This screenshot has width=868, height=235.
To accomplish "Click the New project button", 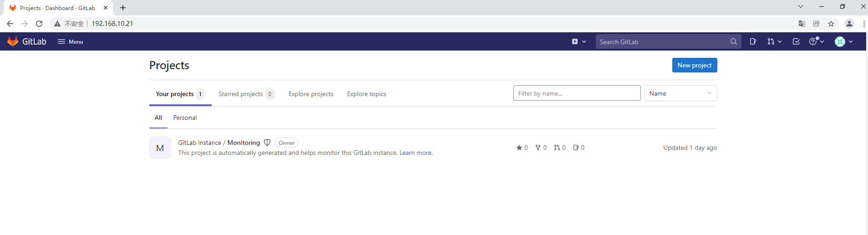I will pyautogui.click(x=694, y=65).
